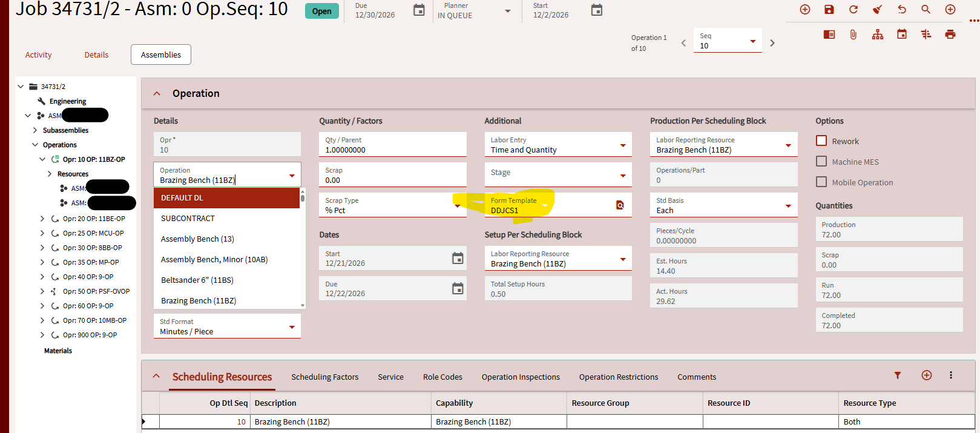Click the Qty / Parent input field
The image size is (980, 433).
392,150
